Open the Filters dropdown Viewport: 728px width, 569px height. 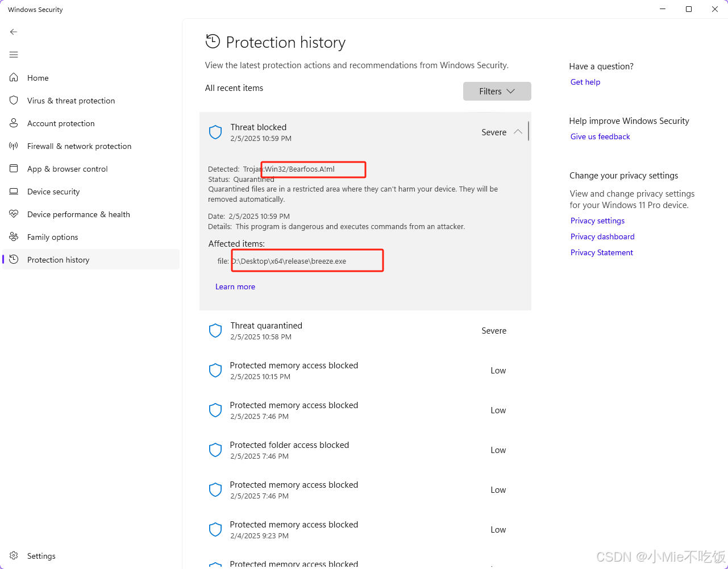coord(497,91)
